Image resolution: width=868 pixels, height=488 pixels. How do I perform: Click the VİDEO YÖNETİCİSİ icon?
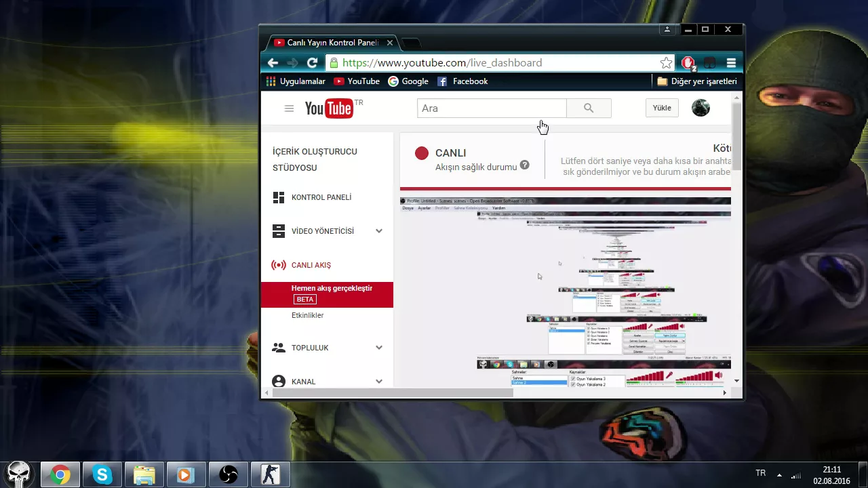(278, 231)
